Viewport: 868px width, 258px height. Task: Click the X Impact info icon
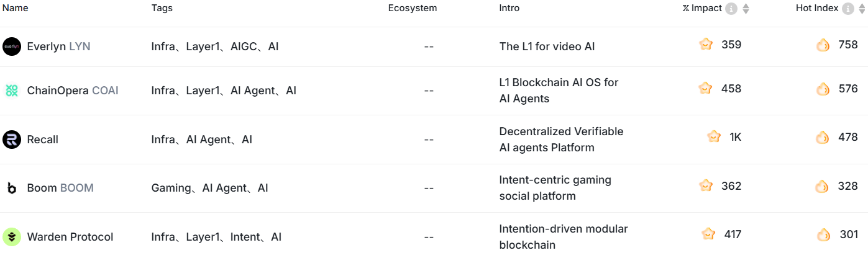click(731, 9)
